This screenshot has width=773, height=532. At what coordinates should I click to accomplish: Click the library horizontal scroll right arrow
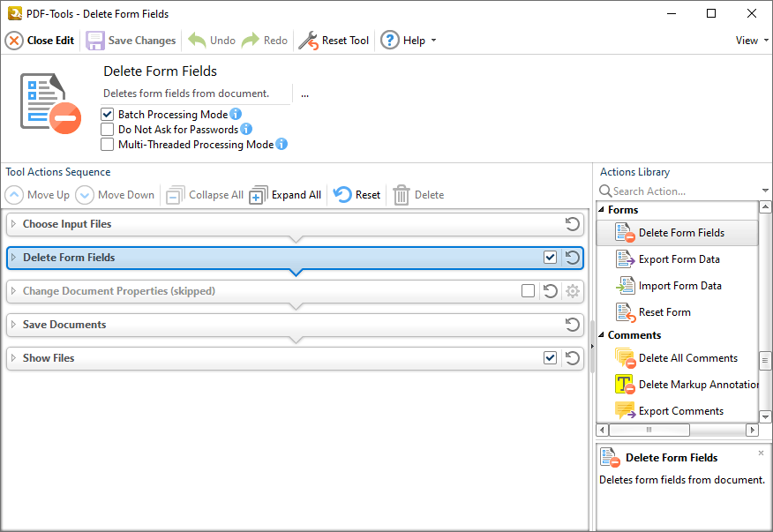pyautogui.click(x=753, y=430)
